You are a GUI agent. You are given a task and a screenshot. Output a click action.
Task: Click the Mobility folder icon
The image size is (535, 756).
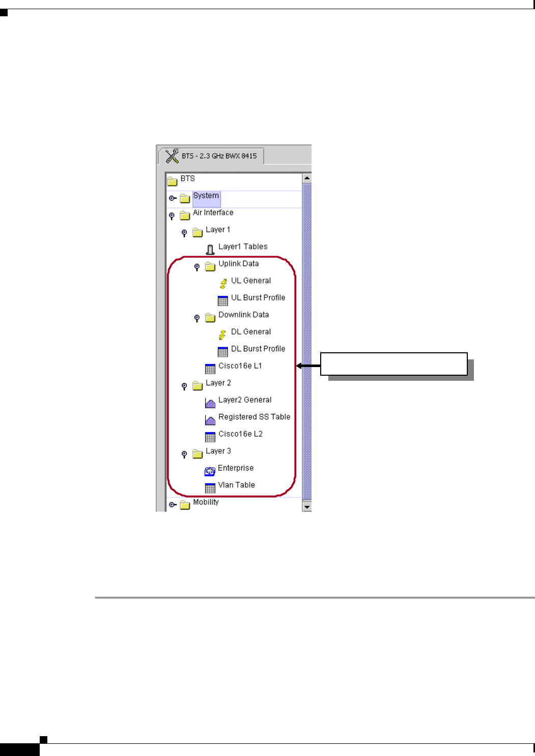coord(185,505)
